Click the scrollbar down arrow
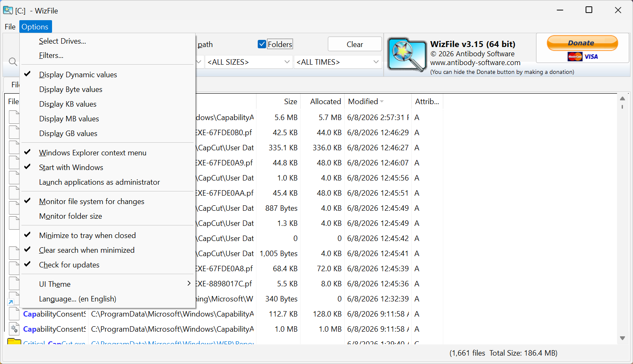This screenshot has width=633, height=364. (x=623, y=338)
